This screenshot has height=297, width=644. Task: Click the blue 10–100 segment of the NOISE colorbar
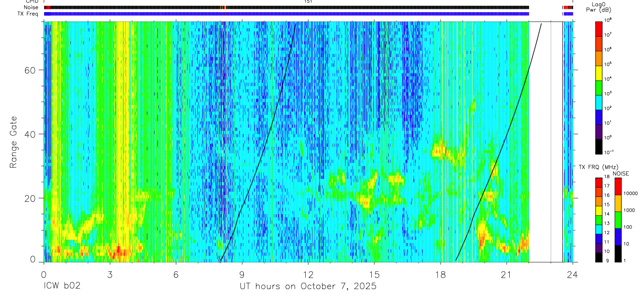pos(618,237)
